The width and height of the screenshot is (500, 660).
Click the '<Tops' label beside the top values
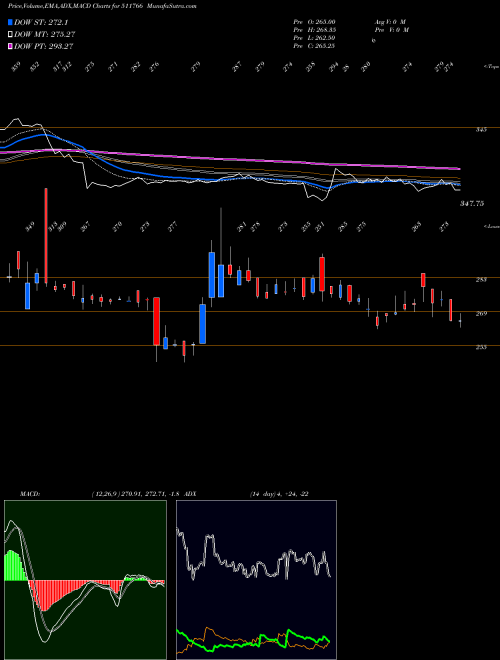tap(491, 67)
